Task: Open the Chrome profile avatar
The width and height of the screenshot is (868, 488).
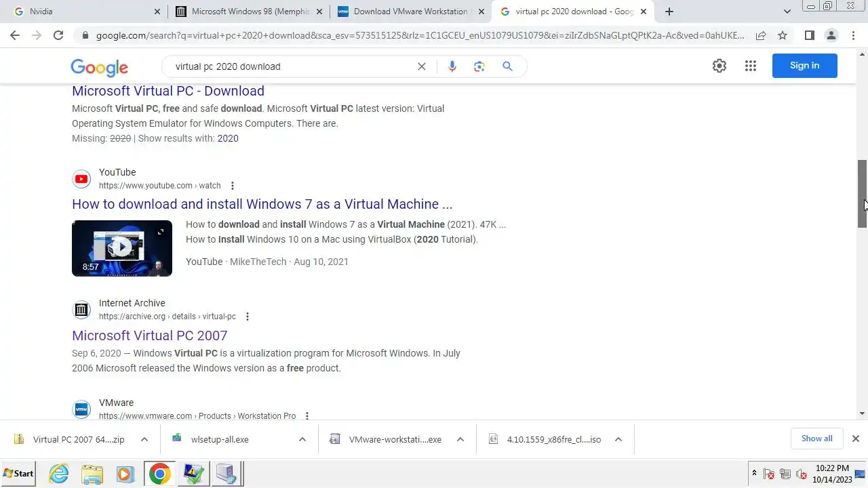Action: pos(831,35)
